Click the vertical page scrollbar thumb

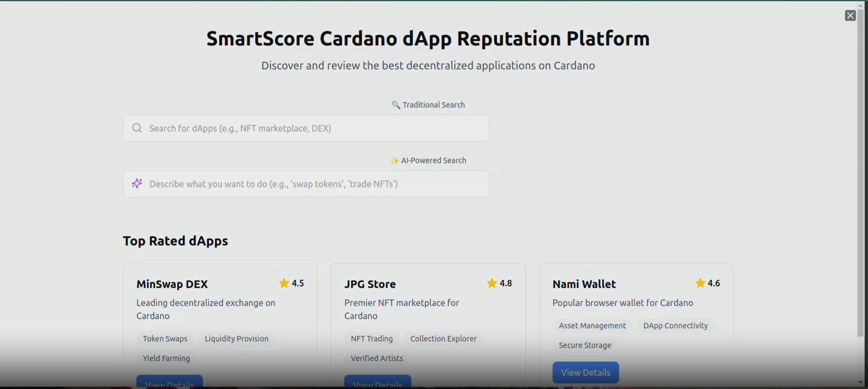tap(860, 172)
